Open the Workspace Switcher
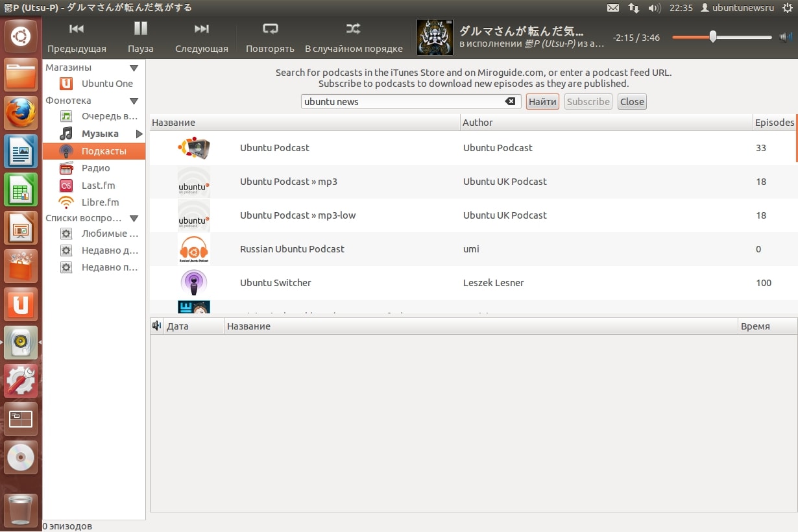This screenshot has width=798, height=532. pyautogui.click(x=21, y=419)
